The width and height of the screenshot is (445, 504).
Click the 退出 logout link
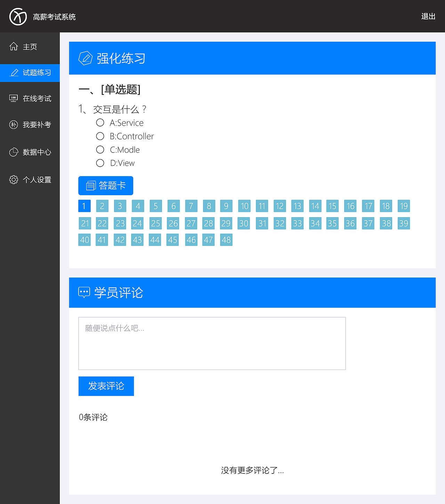point(428,16)
